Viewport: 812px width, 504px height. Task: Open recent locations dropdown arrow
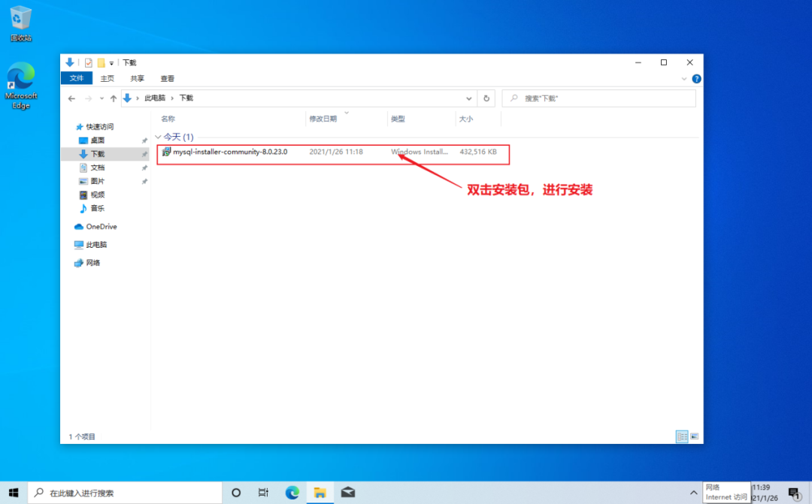click(x=101, y=98)
